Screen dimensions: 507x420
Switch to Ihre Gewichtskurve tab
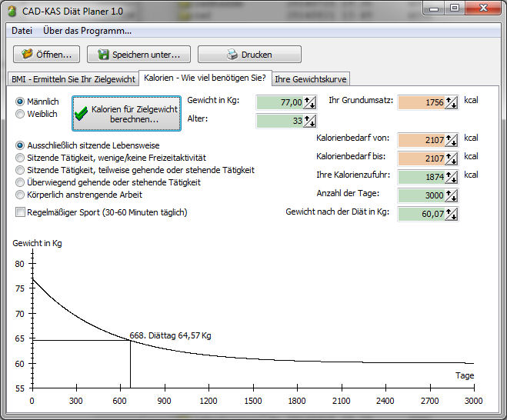coord(311,79)
